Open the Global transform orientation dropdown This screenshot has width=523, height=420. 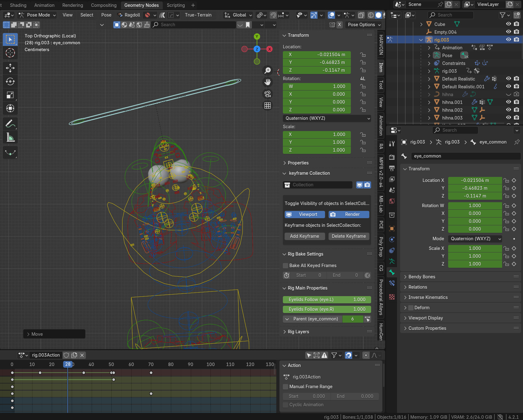click(x=238, y=15)
